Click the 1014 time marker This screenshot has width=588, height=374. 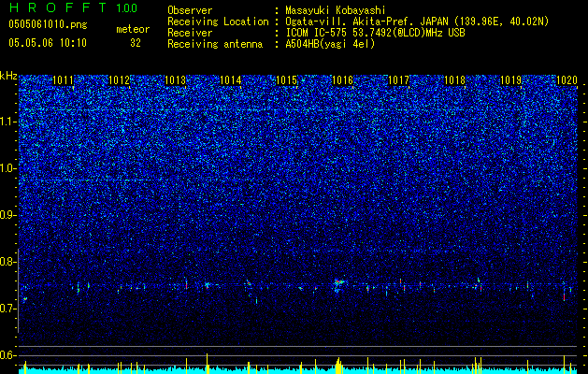(230, 80)
